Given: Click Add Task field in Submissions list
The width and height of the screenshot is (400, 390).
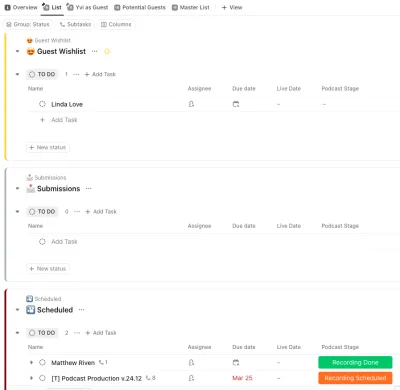Looking at the screenshot, I should (64, 241).
